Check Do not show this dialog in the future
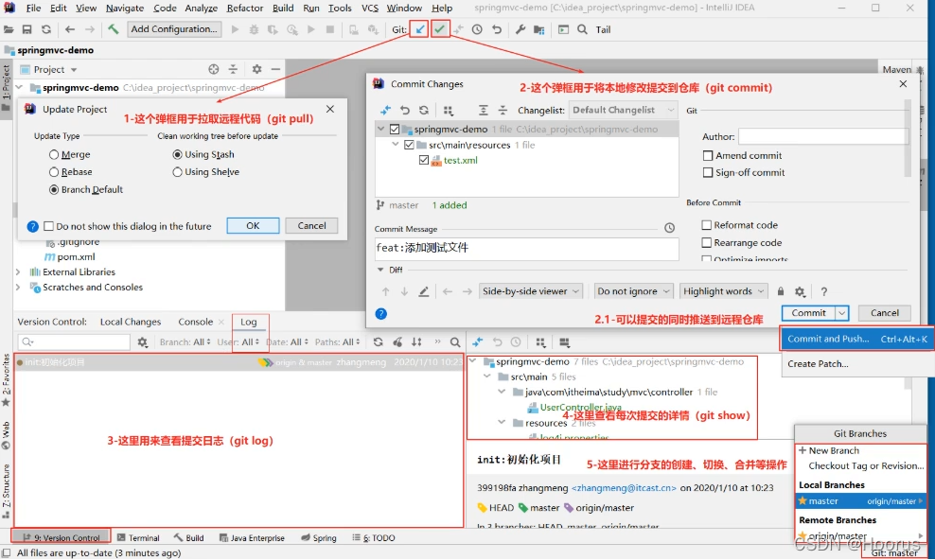The height and width of the screenshot is (560, 935). tap(49, 226)
